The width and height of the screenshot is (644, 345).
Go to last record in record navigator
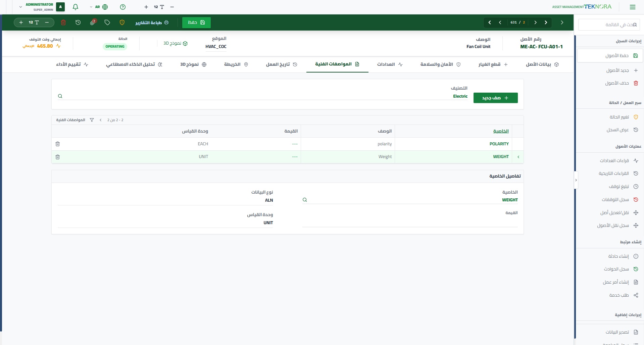click(490, 22)
